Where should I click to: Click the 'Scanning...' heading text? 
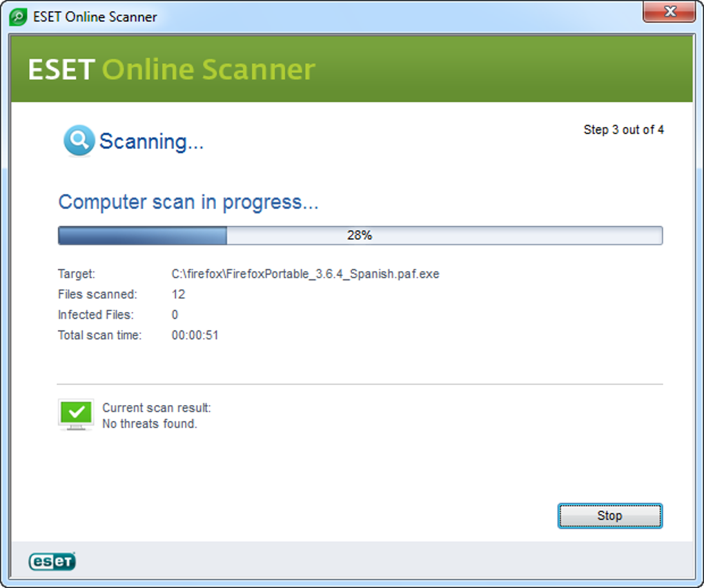151,141
